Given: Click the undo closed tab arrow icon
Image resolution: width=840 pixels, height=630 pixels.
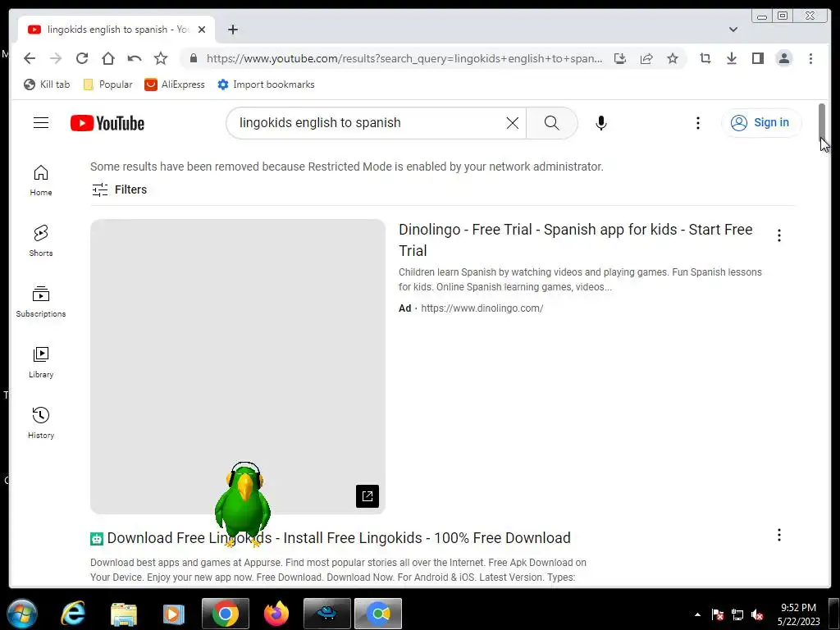Looking at the screenshot, I should coord(135,58).
